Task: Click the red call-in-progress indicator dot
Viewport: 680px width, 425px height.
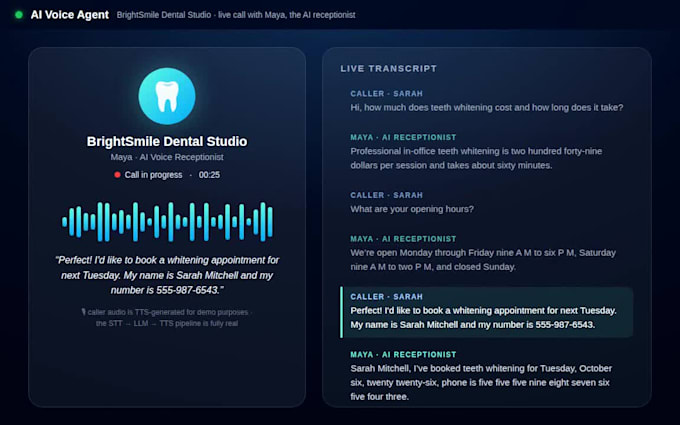Action: [117, 175]
